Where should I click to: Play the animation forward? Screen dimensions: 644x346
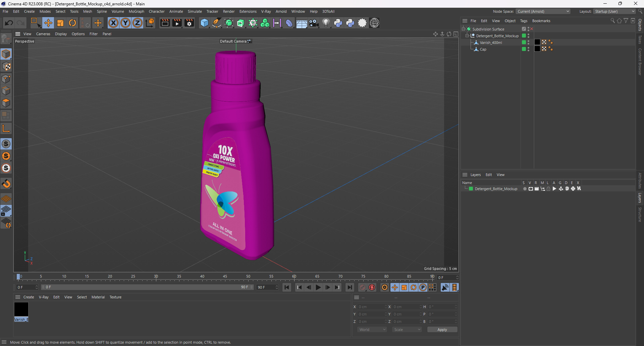click(x=318, y=287)
